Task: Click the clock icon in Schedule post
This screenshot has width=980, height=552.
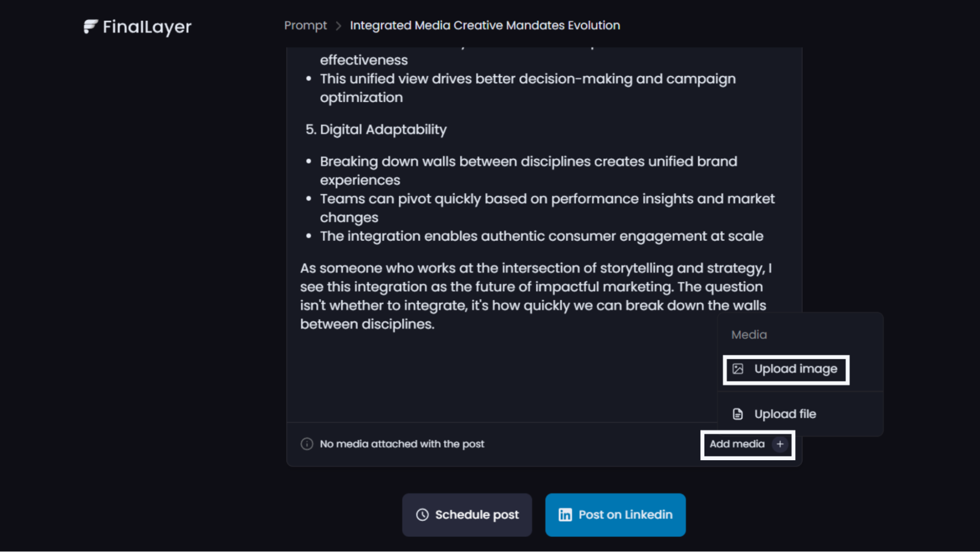Action: 422,515
